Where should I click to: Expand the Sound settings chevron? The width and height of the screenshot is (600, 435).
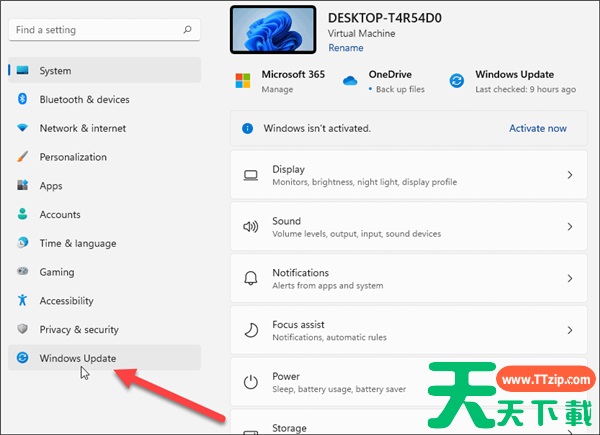[570, 226]
